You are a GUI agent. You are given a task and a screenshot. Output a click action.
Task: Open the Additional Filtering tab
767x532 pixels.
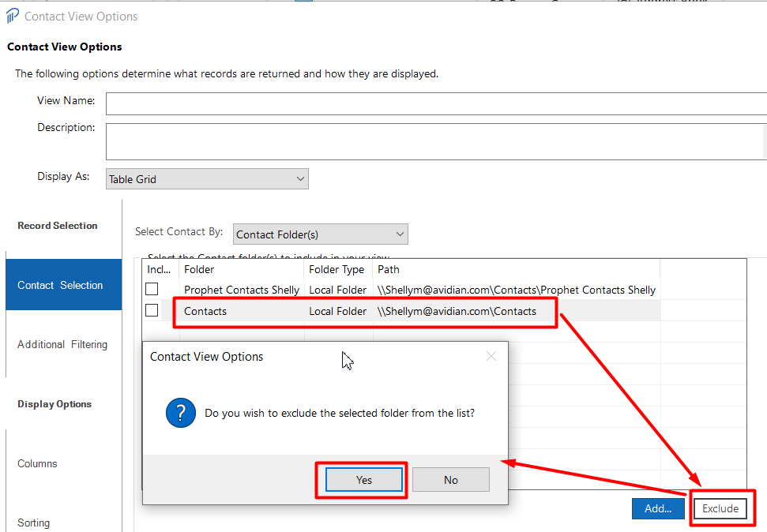(62, 344)
